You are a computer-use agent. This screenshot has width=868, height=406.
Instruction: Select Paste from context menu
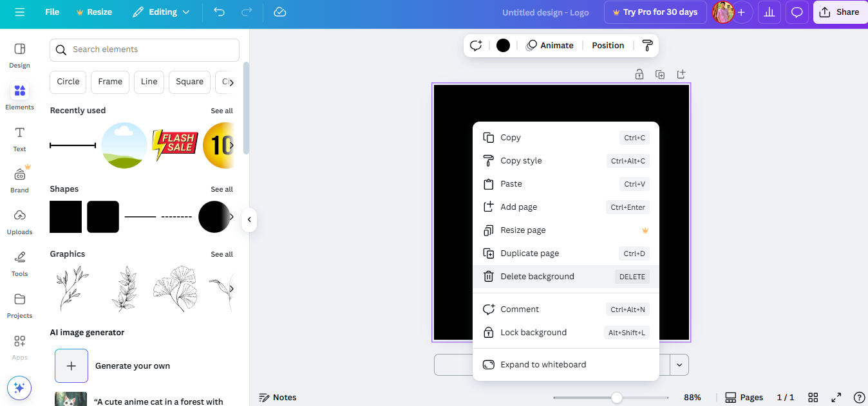(x=566, y=183)
